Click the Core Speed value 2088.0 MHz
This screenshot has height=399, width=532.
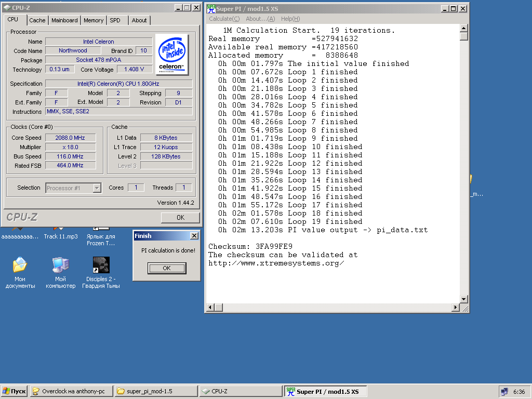tap(70, 138)
